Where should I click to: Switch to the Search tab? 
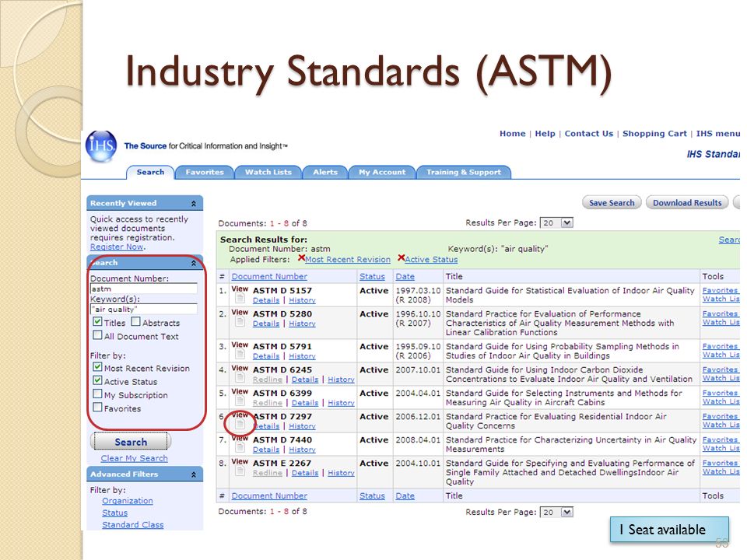(x=150, y=173)
